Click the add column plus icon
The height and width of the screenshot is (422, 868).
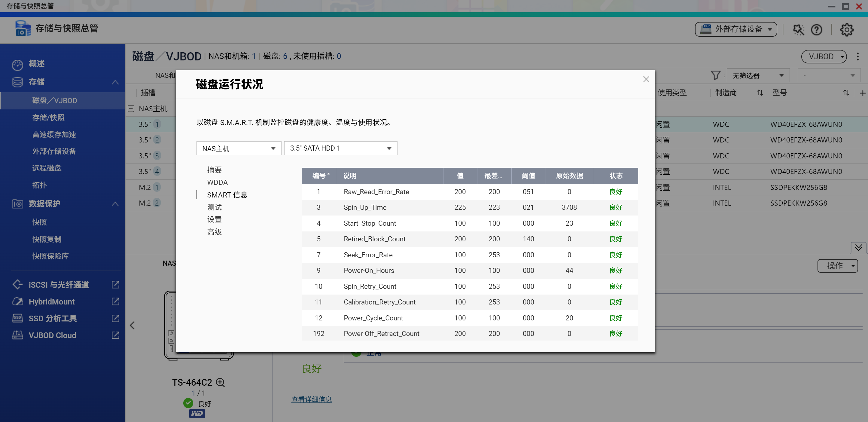coord(862,93)
